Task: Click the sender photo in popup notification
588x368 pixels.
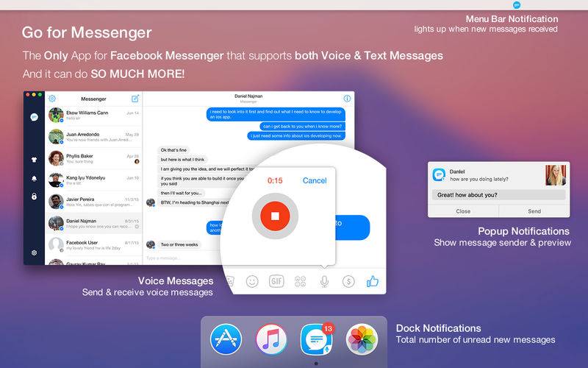Action: [556, 175]
